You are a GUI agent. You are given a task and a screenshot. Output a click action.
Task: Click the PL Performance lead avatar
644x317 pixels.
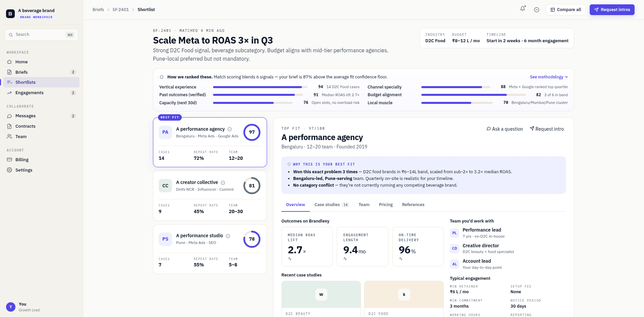[454, 233]
